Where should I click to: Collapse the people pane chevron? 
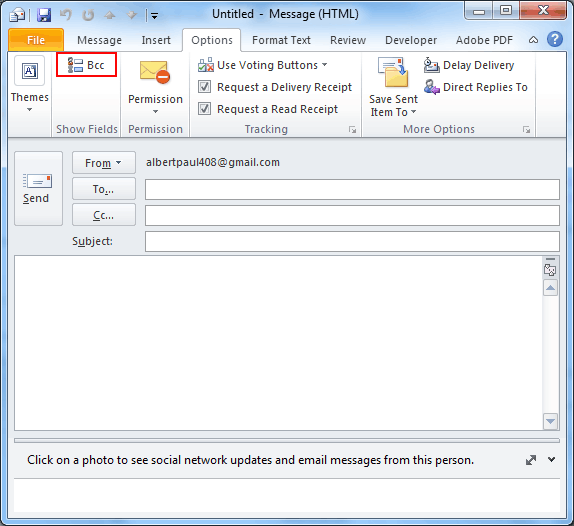551,459
